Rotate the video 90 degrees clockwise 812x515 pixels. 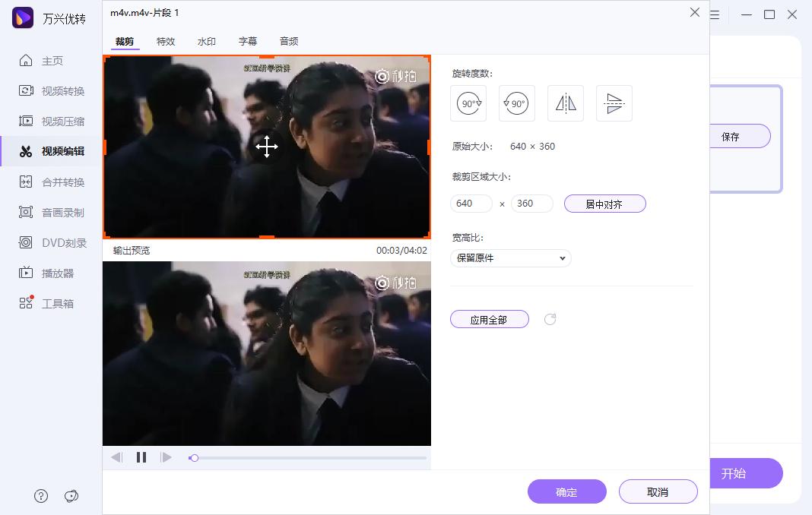[468, 103]
